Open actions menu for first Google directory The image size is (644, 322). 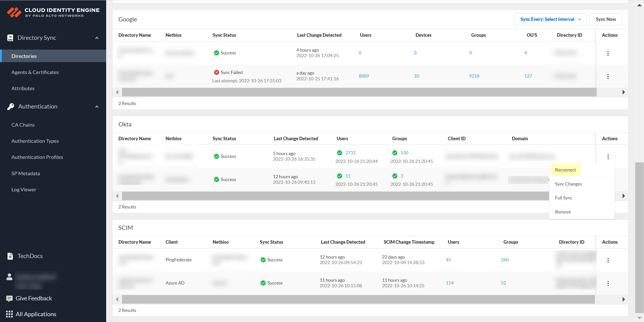608,53
